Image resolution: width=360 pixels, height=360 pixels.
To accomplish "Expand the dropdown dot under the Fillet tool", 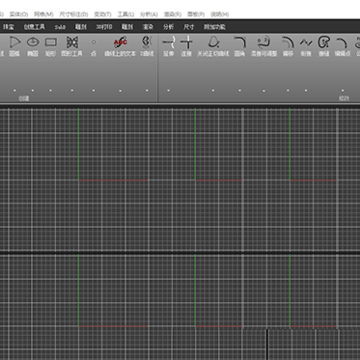I will tap(240, 90).
